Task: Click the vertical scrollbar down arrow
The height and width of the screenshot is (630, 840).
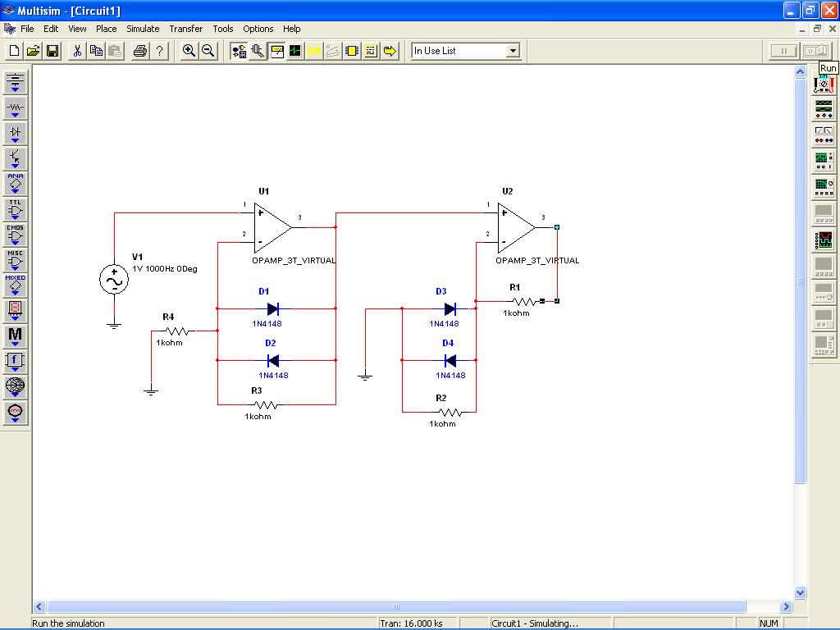Action: 800,592
